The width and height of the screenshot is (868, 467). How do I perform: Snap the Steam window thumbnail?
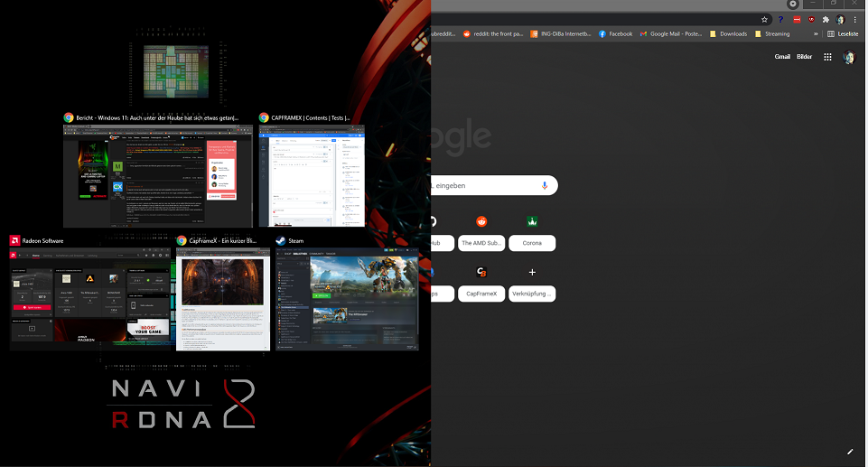coord(347,299)
